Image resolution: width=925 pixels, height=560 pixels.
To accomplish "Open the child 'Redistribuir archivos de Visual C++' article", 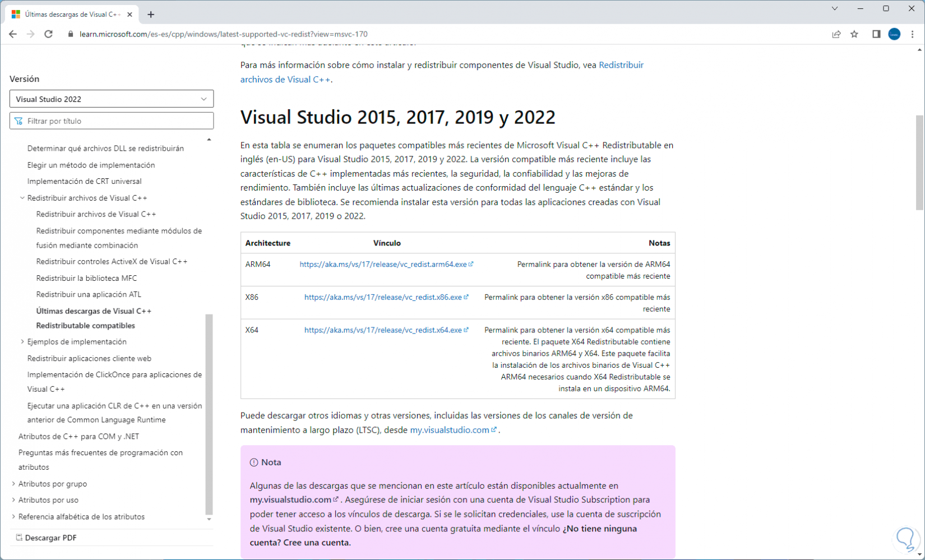I will (96, 214).
